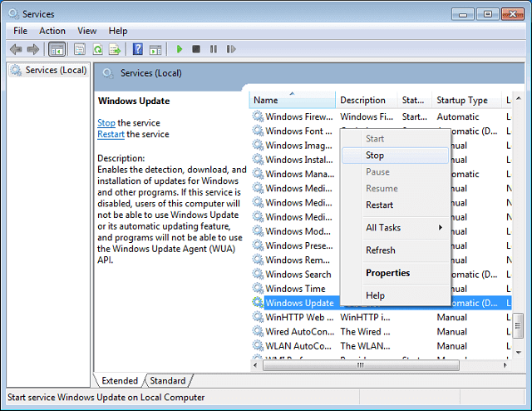Open the Action menu

(52, 31)
